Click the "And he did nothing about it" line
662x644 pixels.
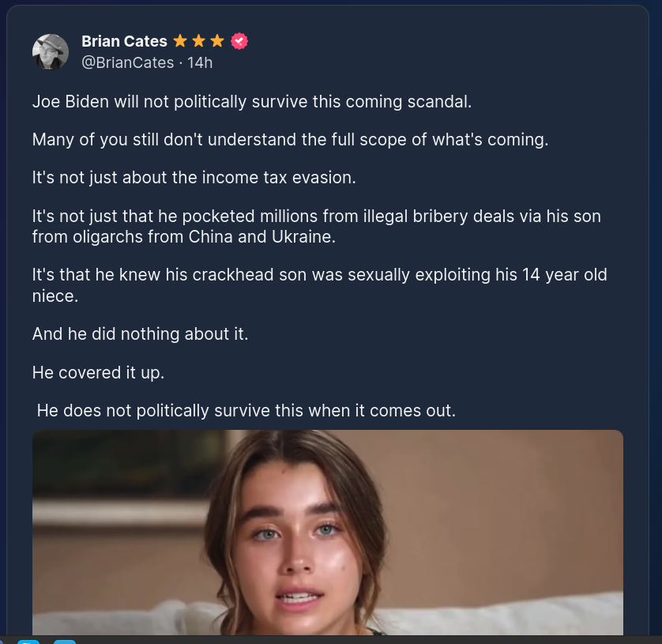coord(141,334)
